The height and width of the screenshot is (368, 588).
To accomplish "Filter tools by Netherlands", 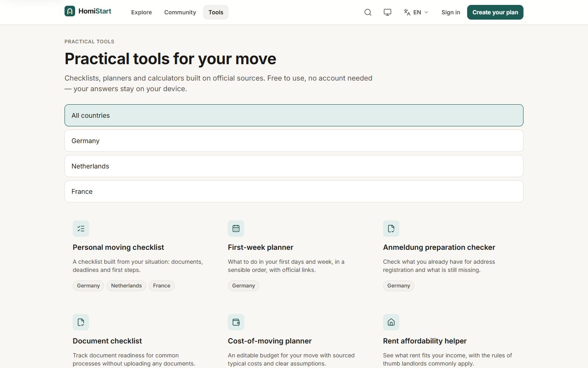I will 294,166.
